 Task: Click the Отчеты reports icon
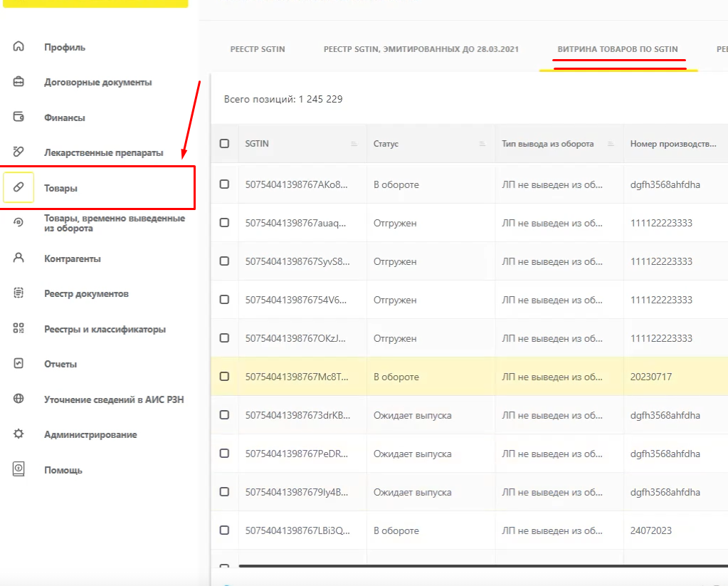19,364
